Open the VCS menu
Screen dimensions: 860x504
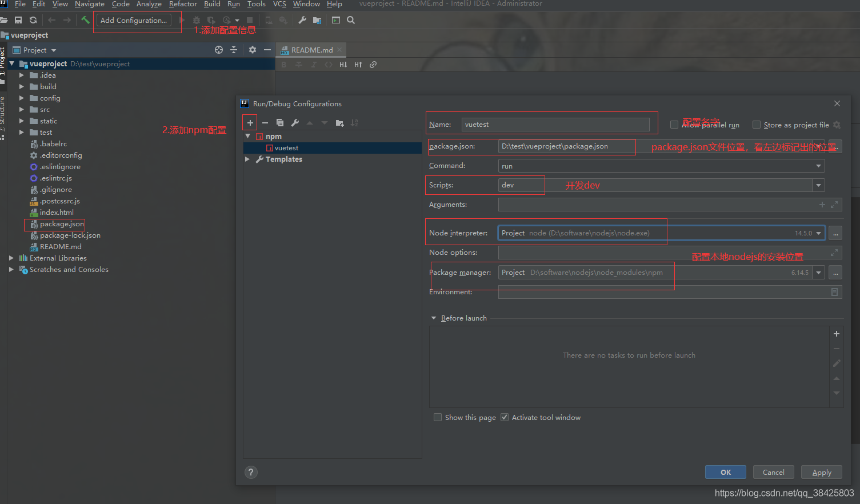[279, 4]
